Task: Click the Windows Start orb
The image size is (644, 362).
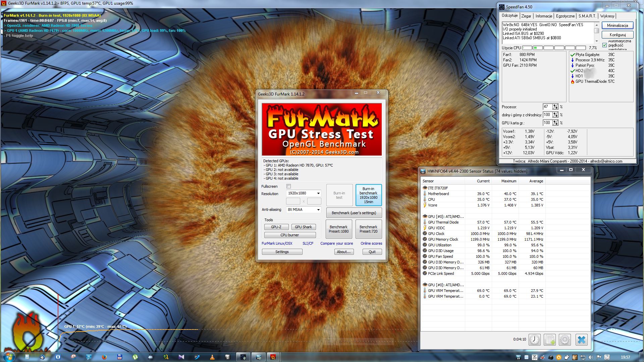Action: [x=8, y=357]
